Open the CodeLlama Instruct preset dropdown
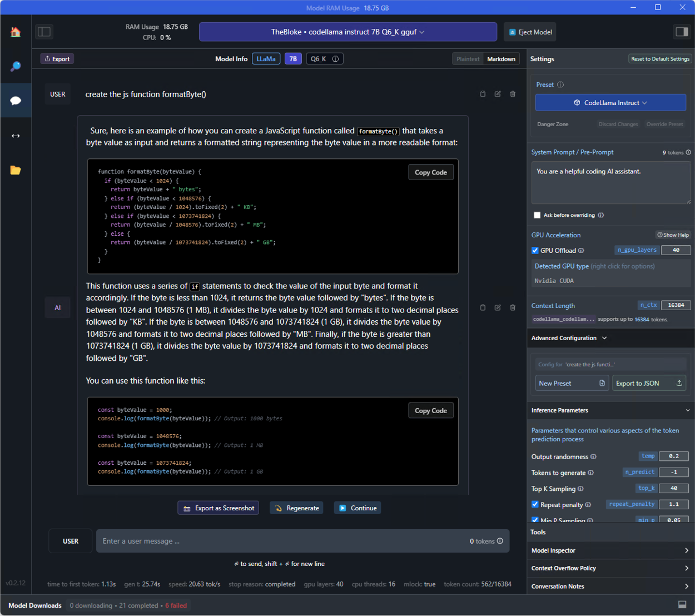 pos(610,103)
